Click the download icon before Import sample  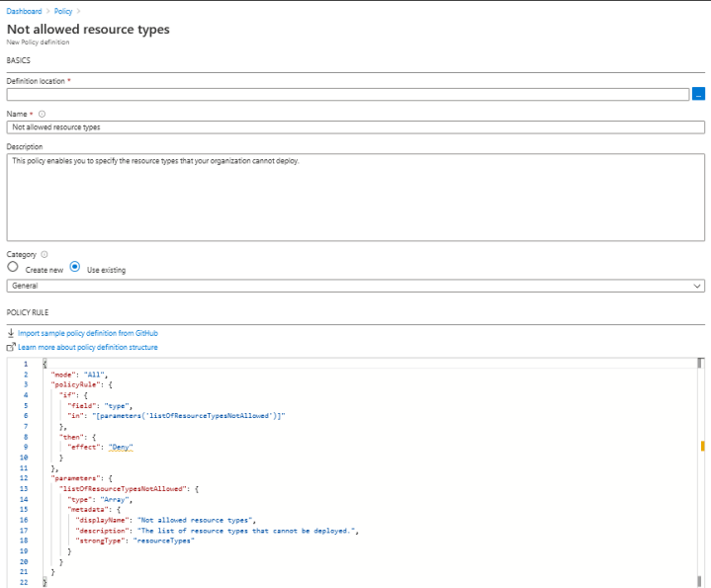[x=11, y=334]
